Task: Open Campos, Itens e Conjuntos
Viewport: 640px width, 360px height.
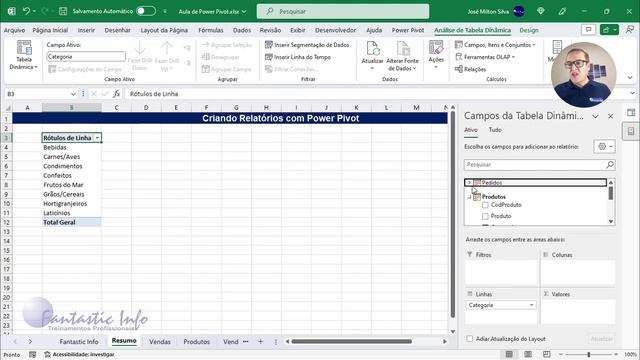Action: coord(495,45)
